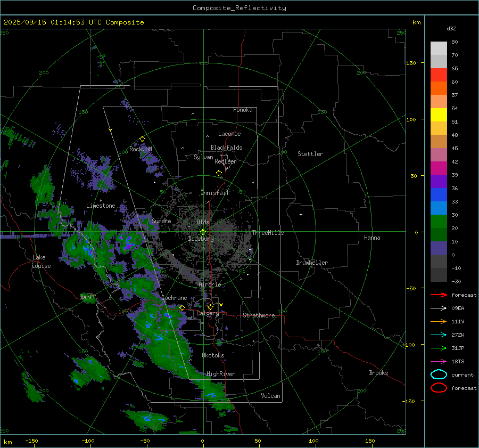Click the RedDeer city label
Screen dimensions: 479x448
pyautogui.click(x=226, y=161)
